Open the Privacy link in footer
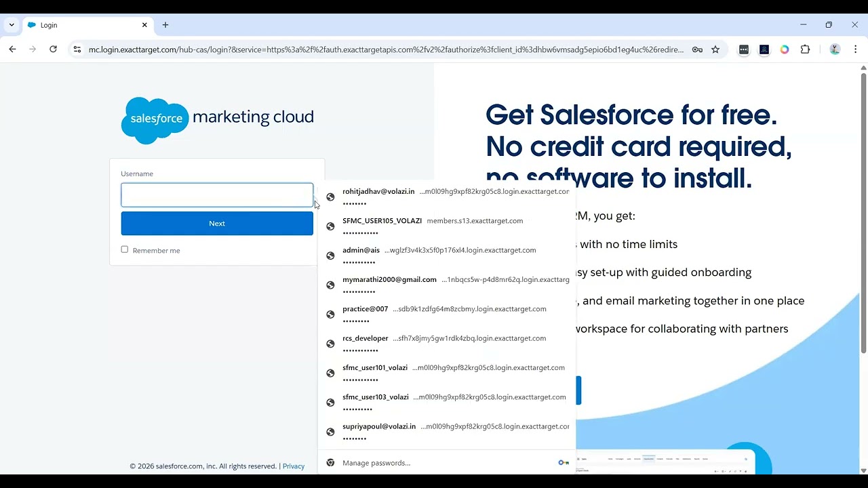 (x=294, y=466)
